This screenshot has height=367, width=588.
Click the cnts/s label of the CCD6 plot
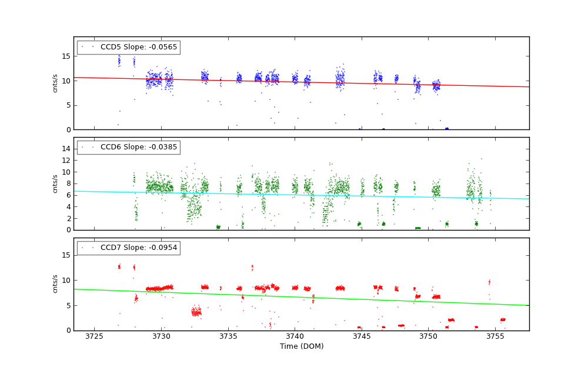click(55, 183)
